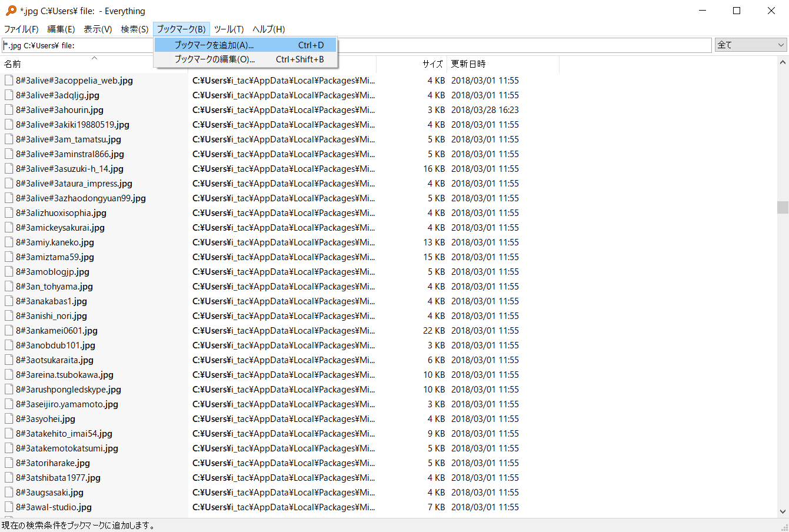Viewport: 789px width, 532px height.
Task: Click file icon for 8#3amickeysakurai.jpg
Action: (9, 228)
